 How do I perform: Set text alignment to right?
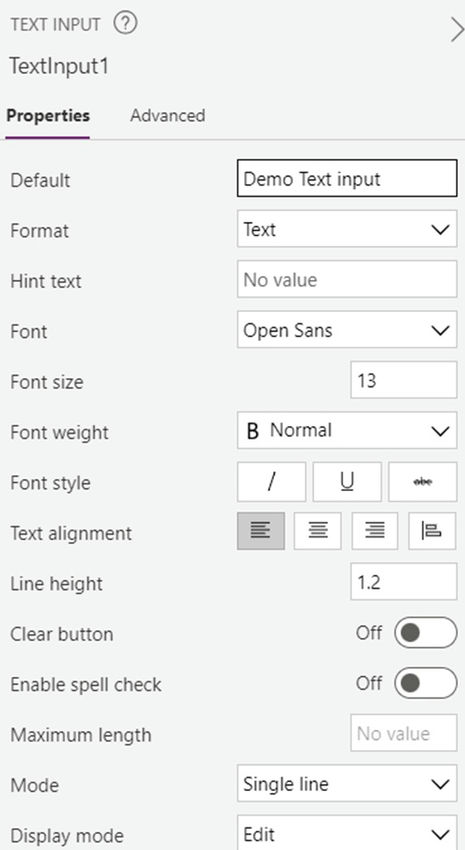374,531
